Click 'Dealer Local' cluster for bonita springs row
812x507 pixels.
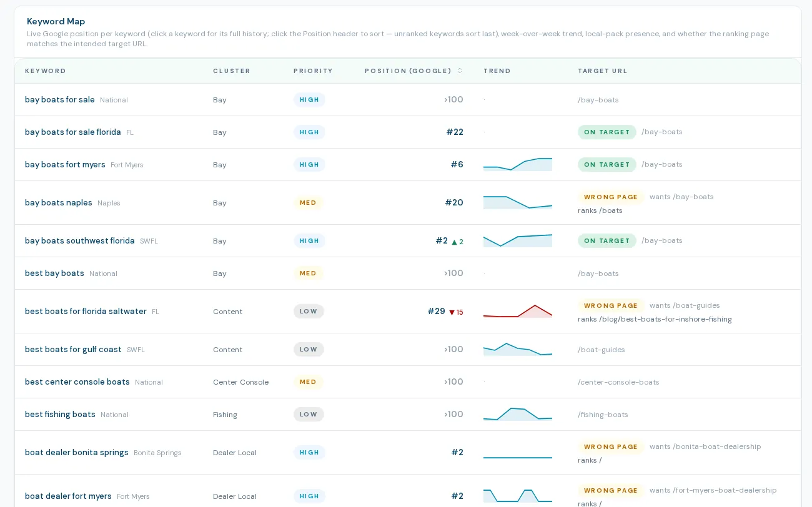(235, 453)
